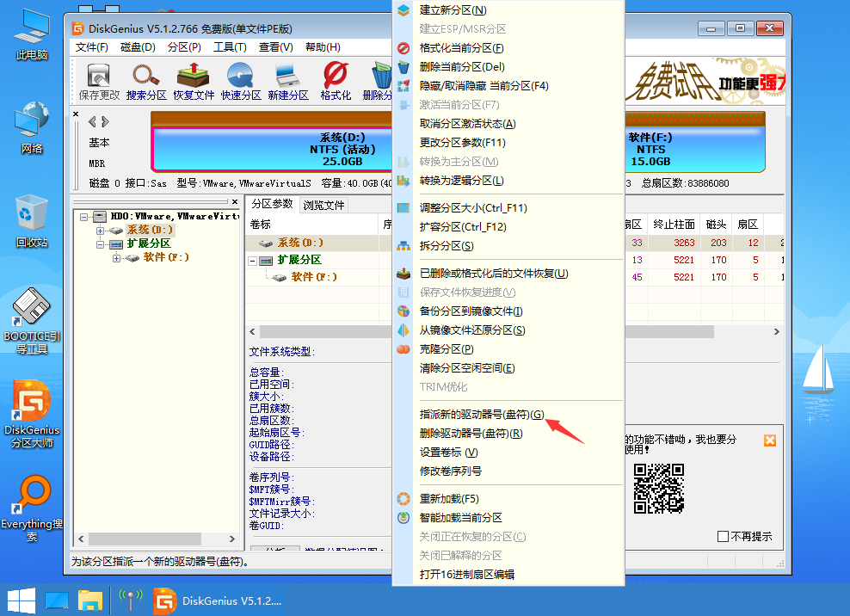Switch to the 浏览文件 tab

[x=323, y=205]
